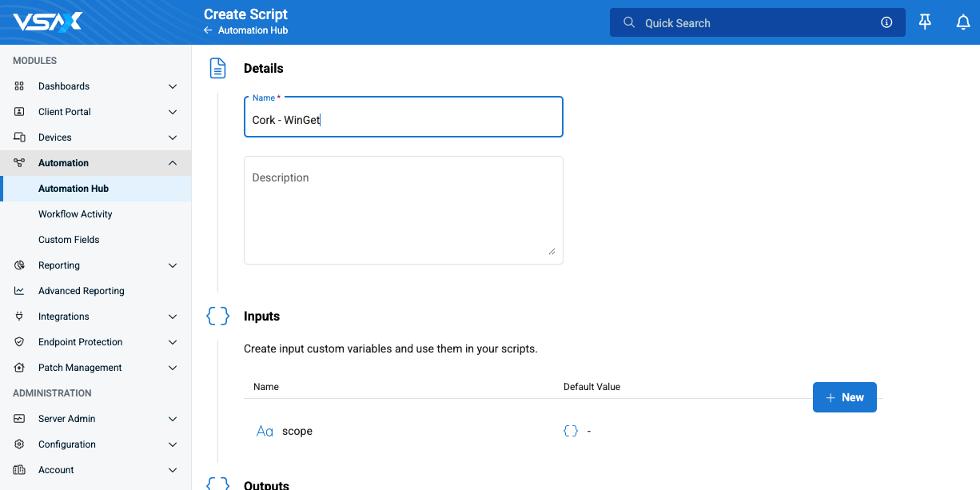Image resolution: width=980 pixels, height=490 pixels.
Task: Click the info icon in Quick Search
Action: click(x=886, y=22)
